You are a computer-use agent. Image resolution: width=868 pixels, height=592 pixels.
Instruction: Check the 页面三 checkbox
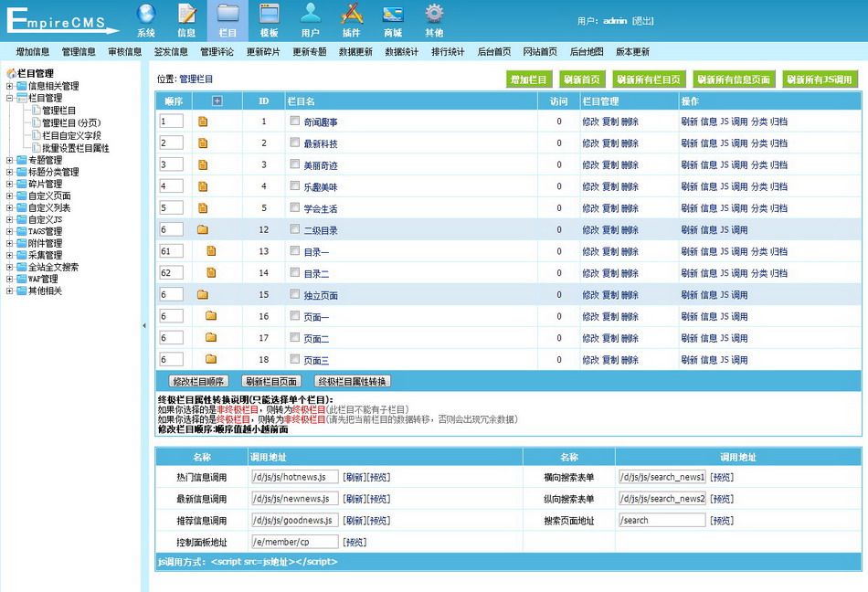(x=295, y=358)
